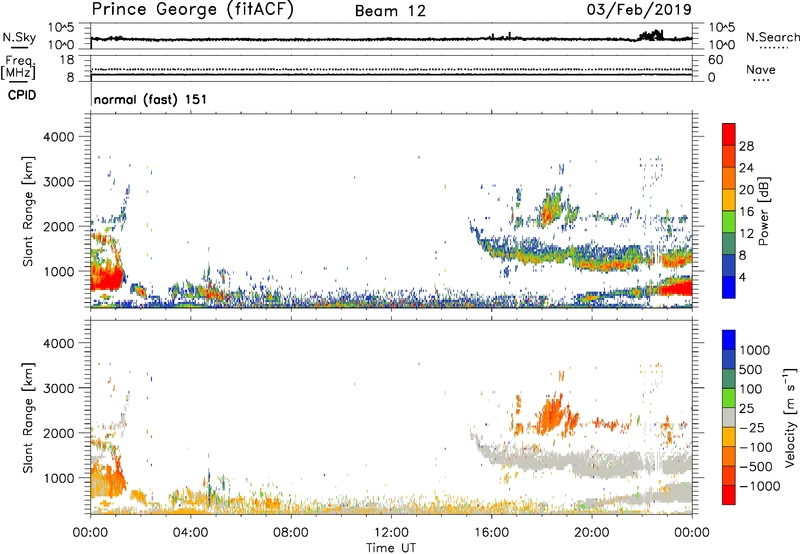Image resolution: width=800 pixels, height=554 pixels.
Task: Click the power panel 'Slant Range [km]' label
Action: point(28,212)
